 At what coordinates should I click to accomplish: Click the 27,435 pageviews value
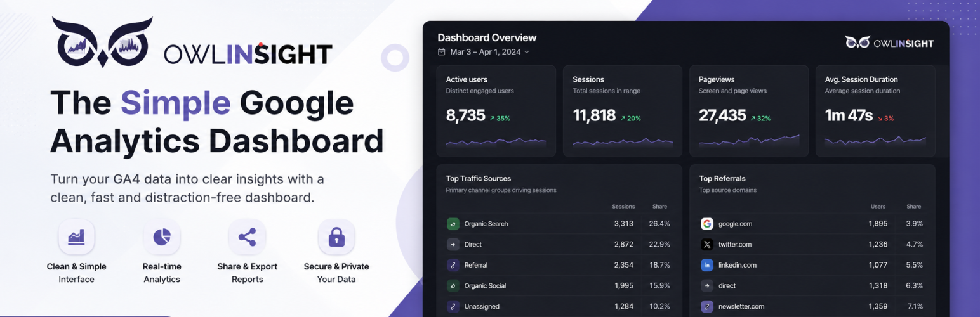722,115
